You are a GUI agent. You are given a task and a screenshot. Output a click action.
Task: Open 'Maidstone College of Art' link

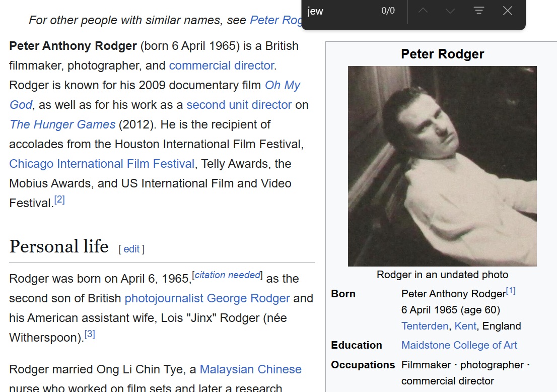click(459, 346)
